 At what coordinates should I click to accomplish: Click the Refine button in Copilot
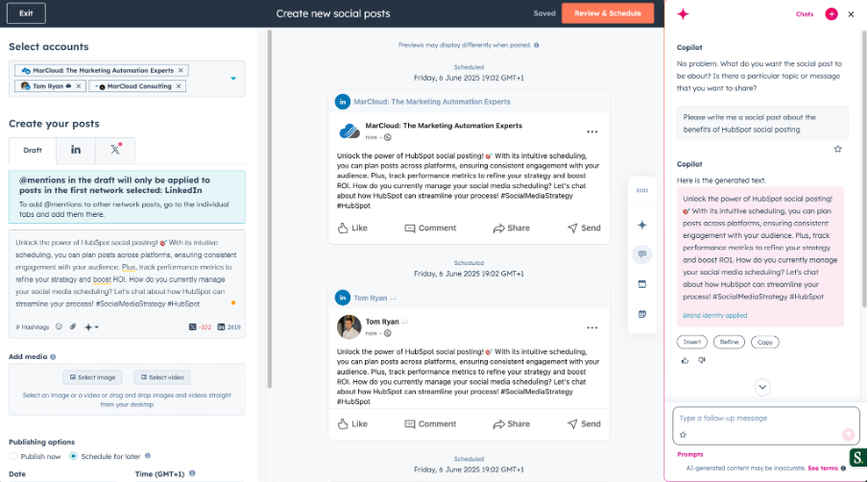[x=729, y=342]
